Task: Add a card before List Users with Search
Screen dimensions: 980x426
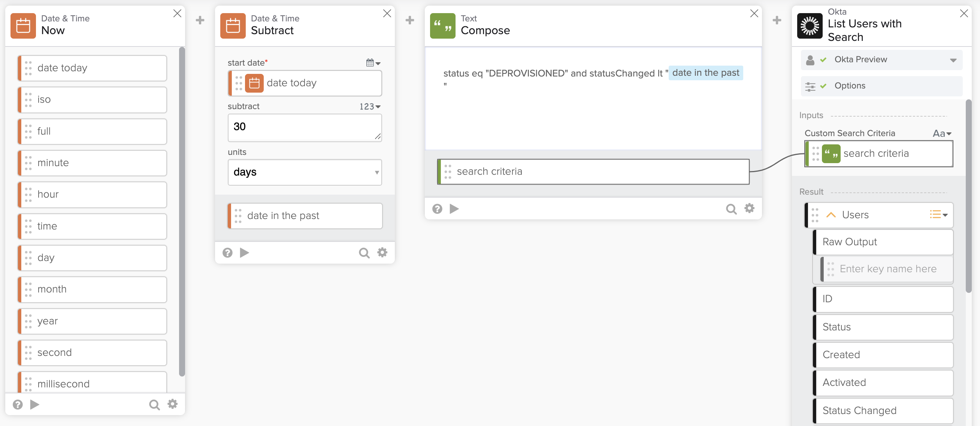Action: coord(777,20)
